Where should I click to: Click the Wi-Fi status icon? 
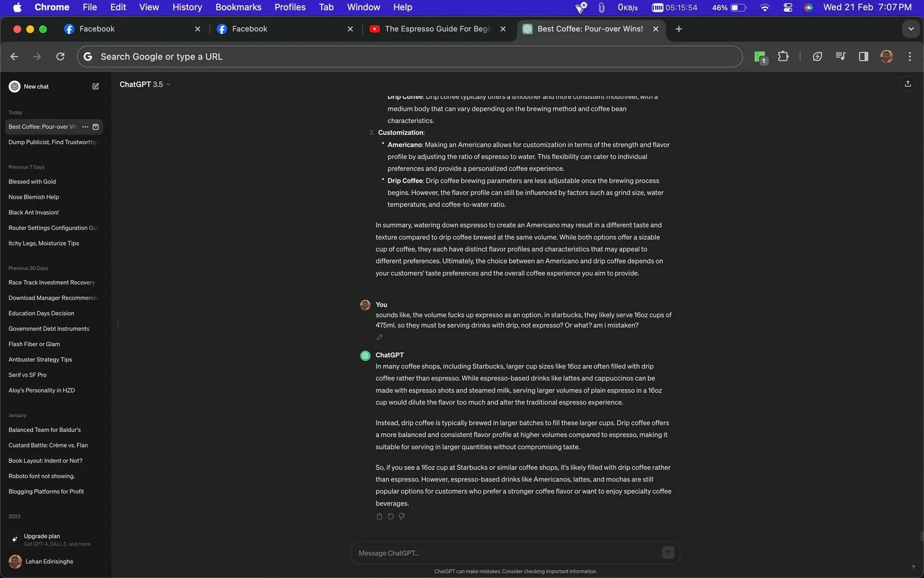point(765,7)
